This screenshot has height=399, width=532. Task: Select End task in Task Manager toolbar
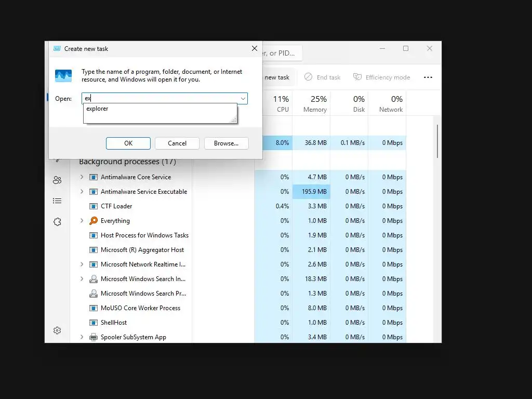point(322,77)
